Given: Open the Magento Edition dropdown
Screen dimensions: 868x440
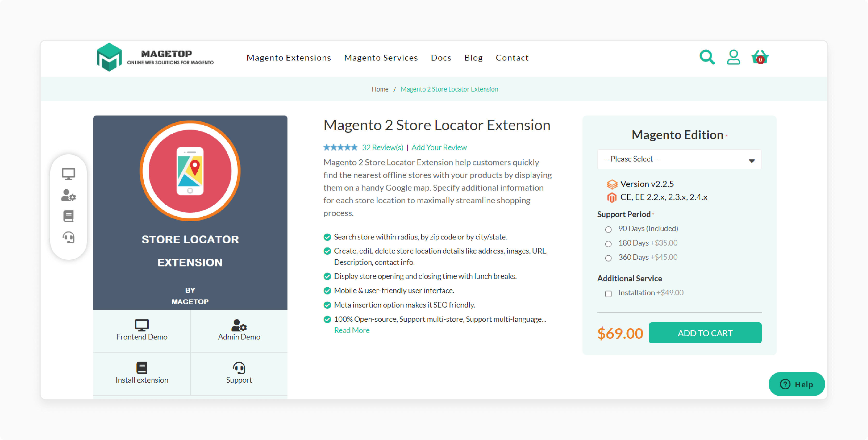Looking at the screenshot, I should tap(679, 159).
